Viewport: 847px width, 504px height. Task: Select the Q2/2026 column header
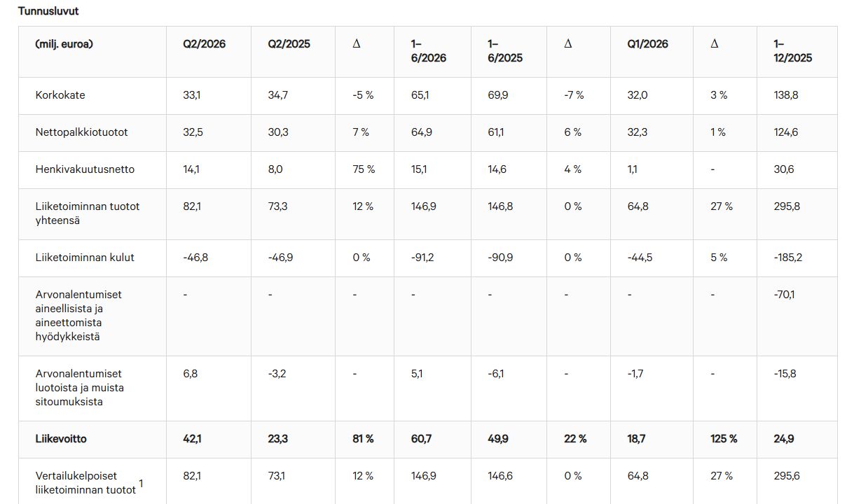click(x=205, y=43)
